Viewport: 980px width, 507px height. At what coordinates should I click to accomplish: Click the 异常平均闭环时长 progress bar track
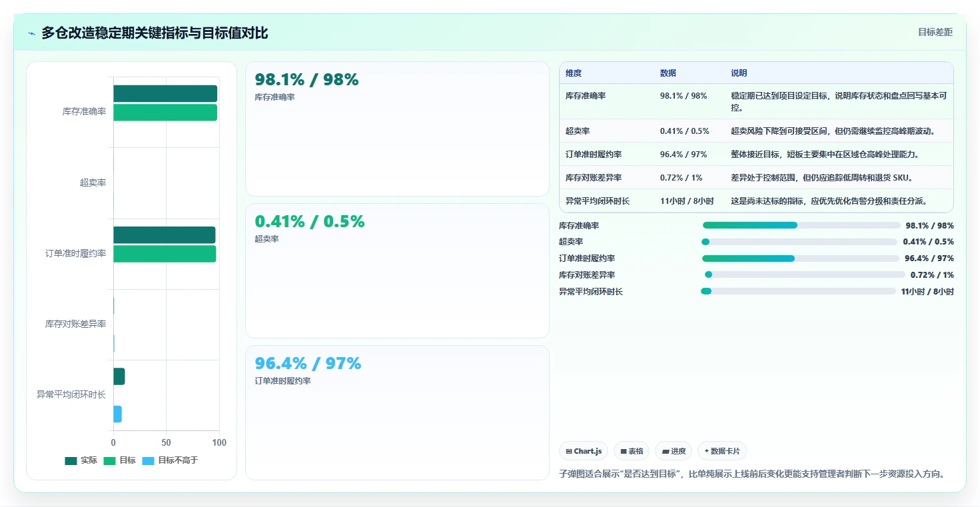click(798, 291)
